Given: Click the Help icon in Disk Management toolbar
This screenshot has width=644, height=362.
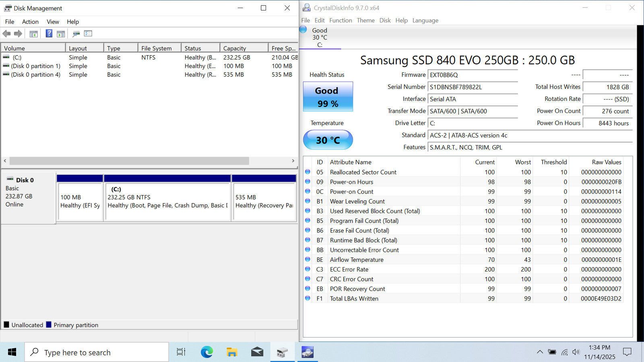Looking at the screenshot, I should click(x=49, y=34).
